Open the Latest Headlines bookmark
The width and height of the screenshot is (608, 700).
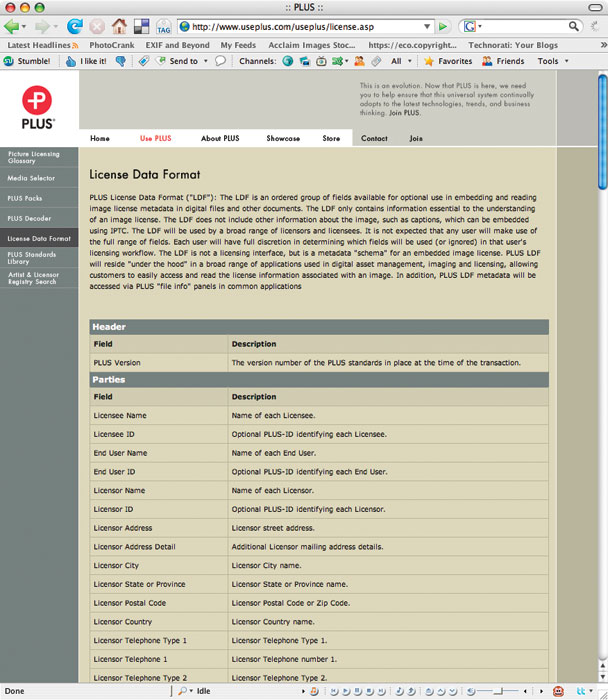tap(42, 45)
